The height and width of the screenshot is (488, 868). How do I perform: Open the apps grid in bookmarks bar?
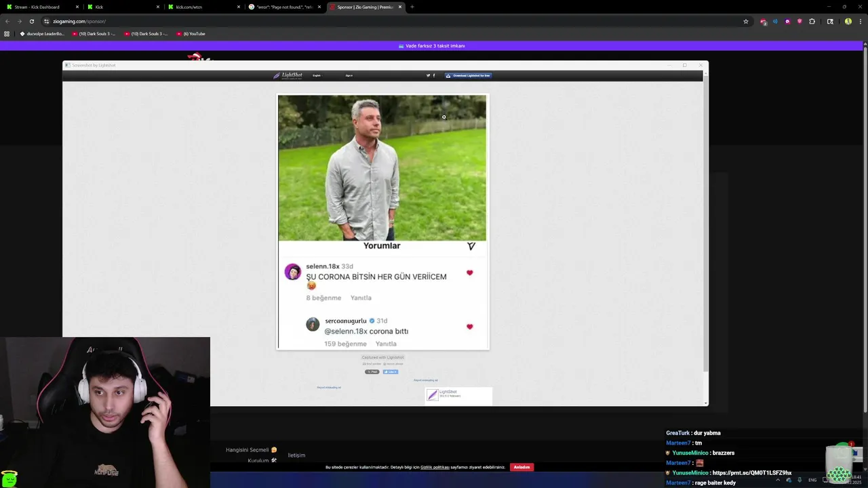tap(7, 33)
